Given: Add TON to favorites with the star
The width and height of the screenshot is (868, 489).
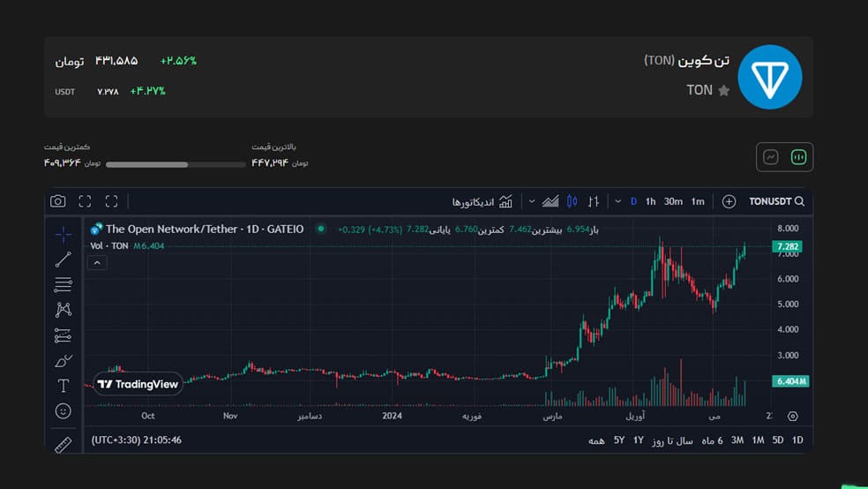Looking at the screenshot, I should (x=723, y=90).
